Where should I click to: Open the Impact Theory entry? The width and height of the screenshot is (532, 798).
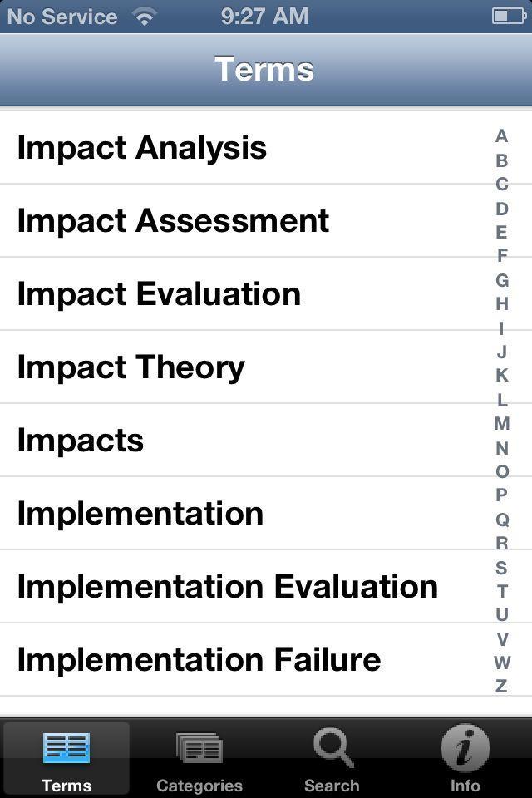click(x=132, y=367)
